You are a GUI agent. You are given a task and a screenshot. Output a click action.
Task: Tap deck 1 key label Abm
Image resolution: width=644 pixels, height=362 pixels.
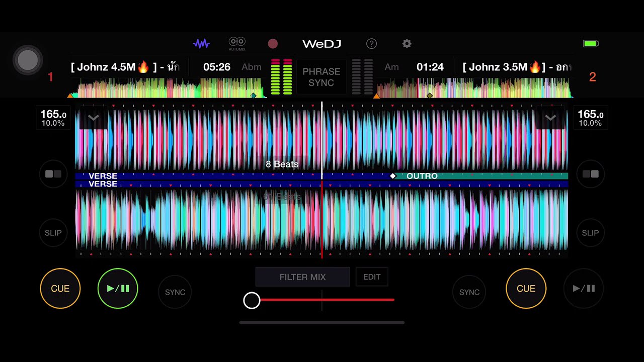[x=251, y=67]
